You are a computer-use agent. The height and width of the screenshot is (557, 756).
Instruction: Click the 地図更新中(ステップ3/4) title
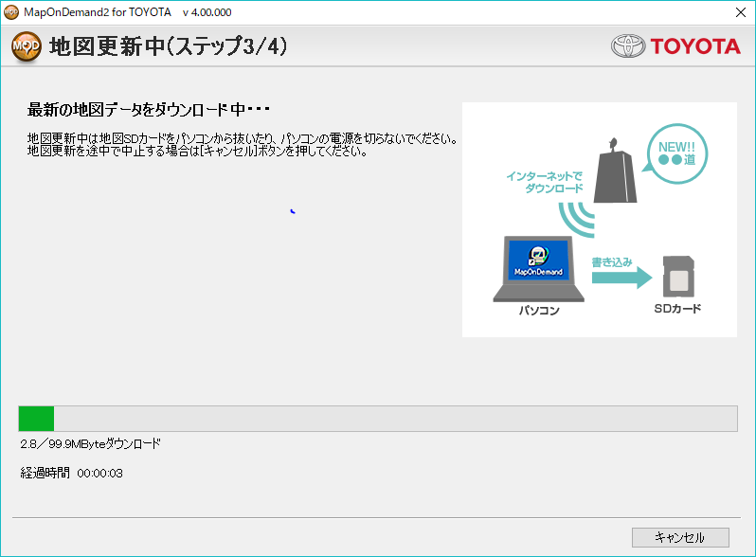169,46
